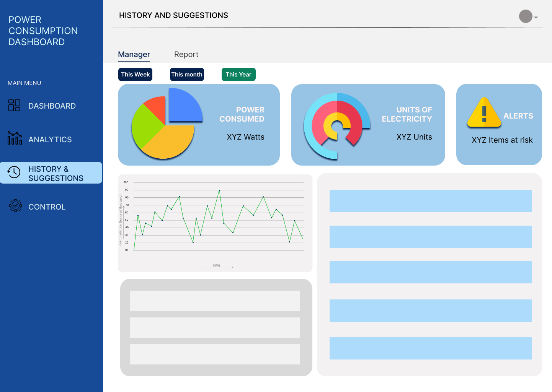Filter by This Week
The height and width of the screenshot is (392, 552).
(x=136, y=75)
